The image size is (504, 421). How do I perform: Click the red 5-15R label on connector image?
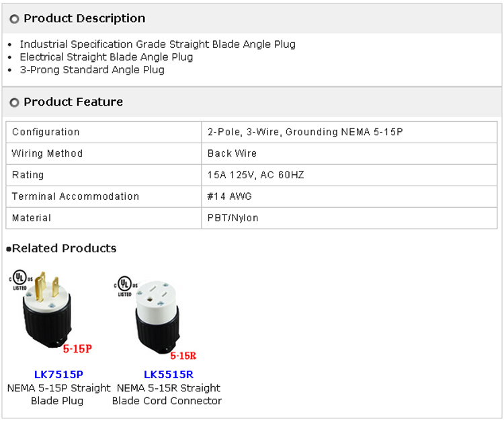tap(183, 356)
